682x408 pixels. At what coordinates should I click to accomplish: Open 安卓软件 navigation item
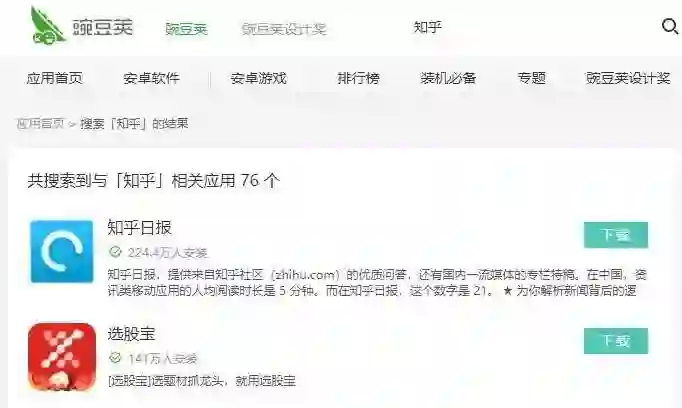(151, 78)
